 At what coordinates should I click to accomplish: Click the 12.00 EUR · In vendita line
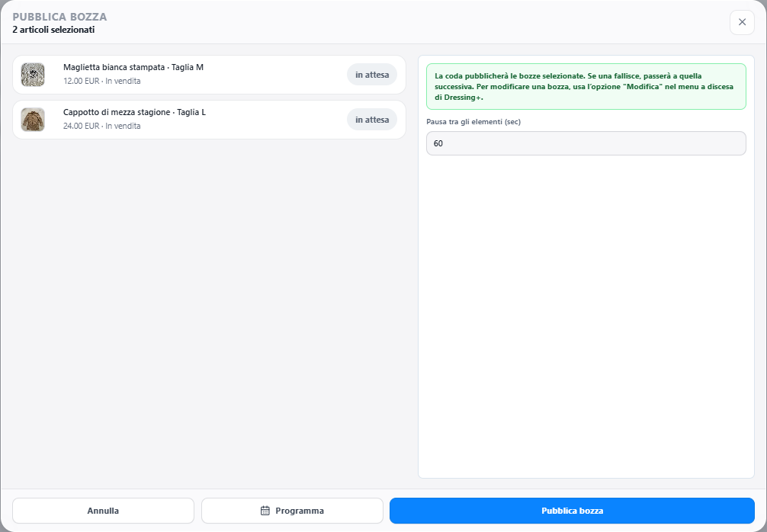(x=101, y=81)
